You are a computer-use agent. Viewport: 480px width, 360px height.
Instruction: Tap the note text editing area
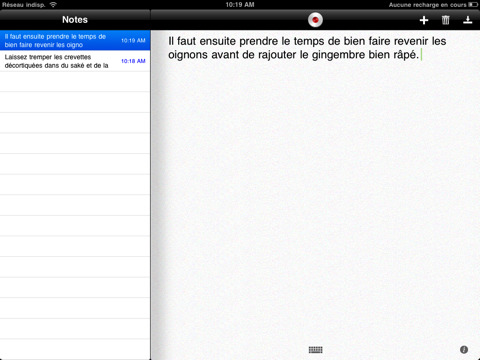pos(315,195)
